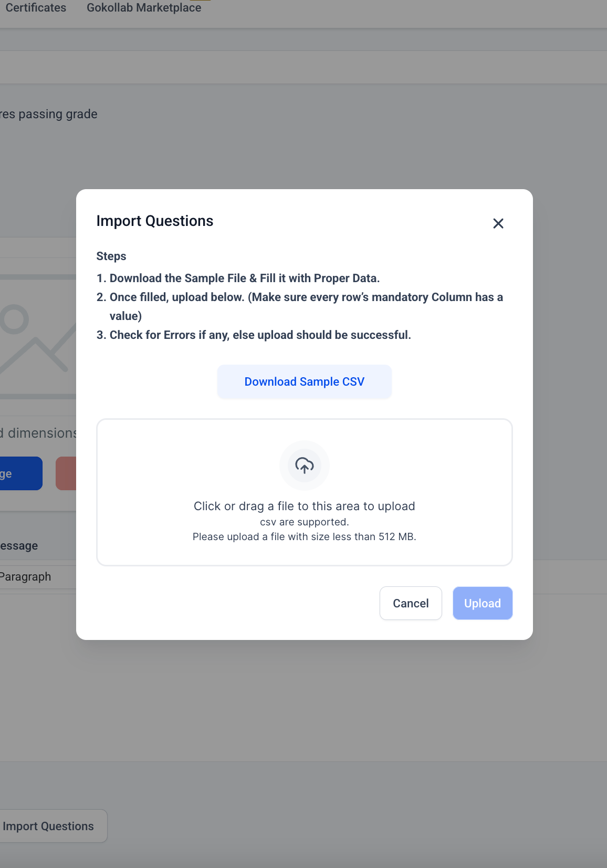Cancel the import dialog
The height and width of the screenshot is (868, 607).
pos(411,603)
